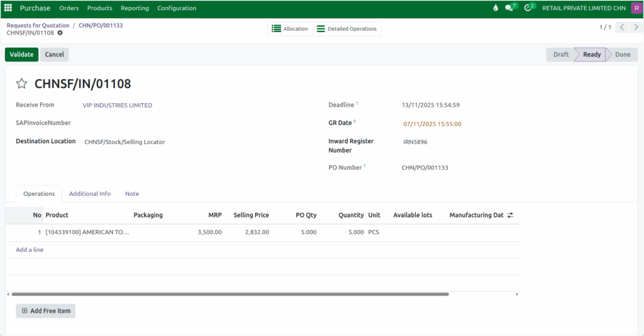Image resolution: width=644 pixels, height=336 pixels.
Task: Open the apps grid menu icon
Action: coord(8,8)
